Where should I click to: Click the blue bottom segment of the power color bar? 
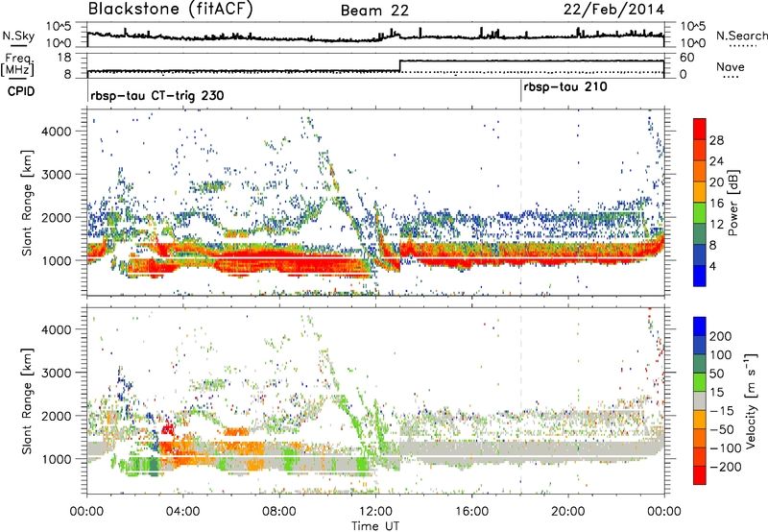coord(700,276)
